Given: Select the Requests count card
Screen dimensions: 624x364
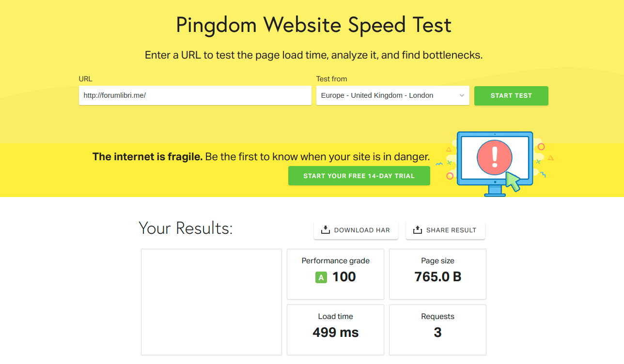Looking at the screenshot, I should (437, 330).
